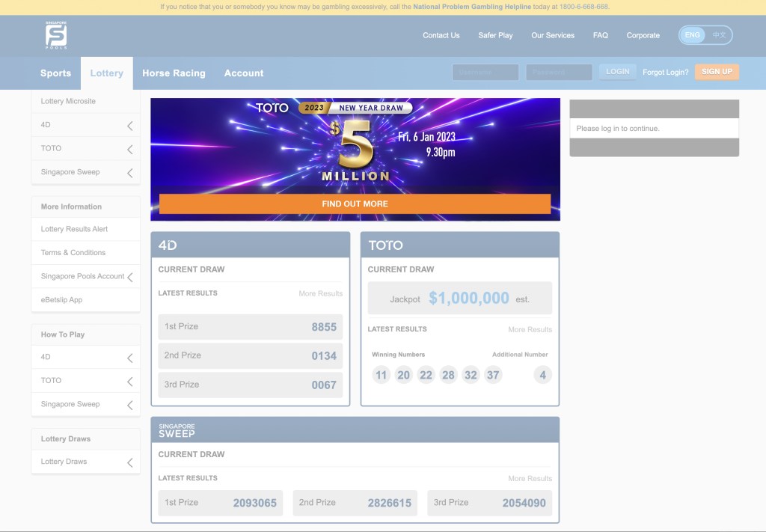The image size is (766, 532).
Task: Go to the Account tab
Action: 244,73
